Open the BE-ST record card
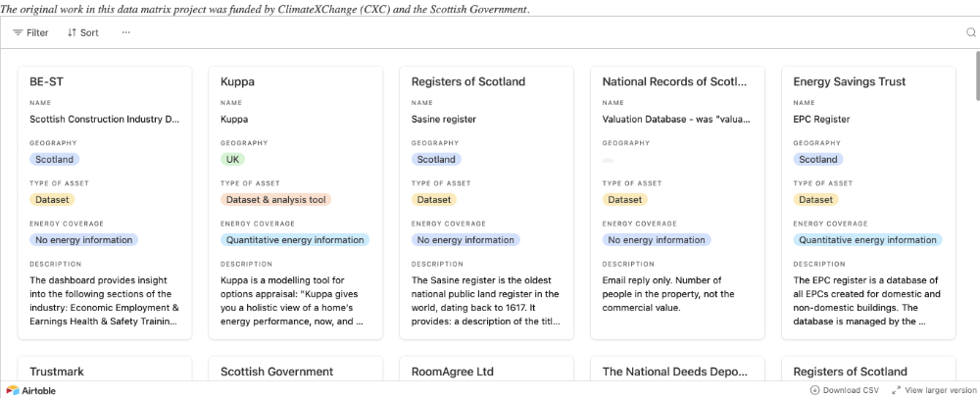980x398 pixels. coord(105,82)
